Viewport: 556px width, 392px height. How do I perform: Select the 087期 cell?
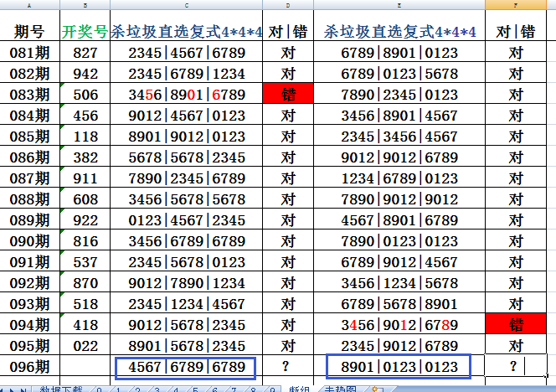(x=30, y=178)
